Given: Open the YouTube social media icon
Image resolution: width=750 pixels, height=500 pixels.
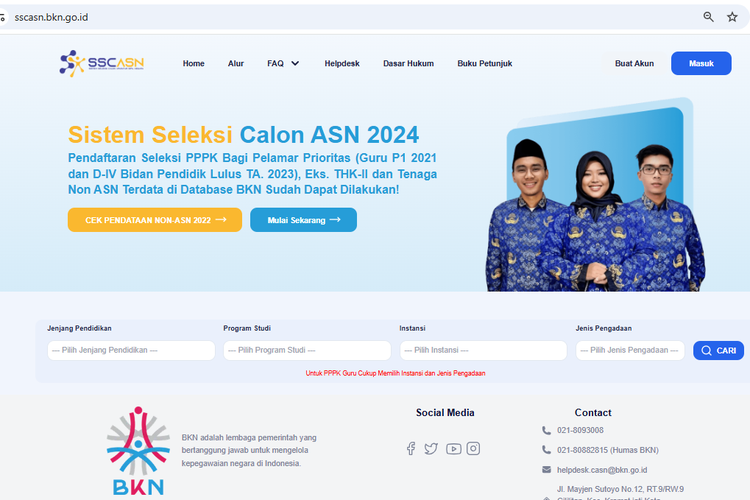Looking at the screenshot, I should pos(453,448).
